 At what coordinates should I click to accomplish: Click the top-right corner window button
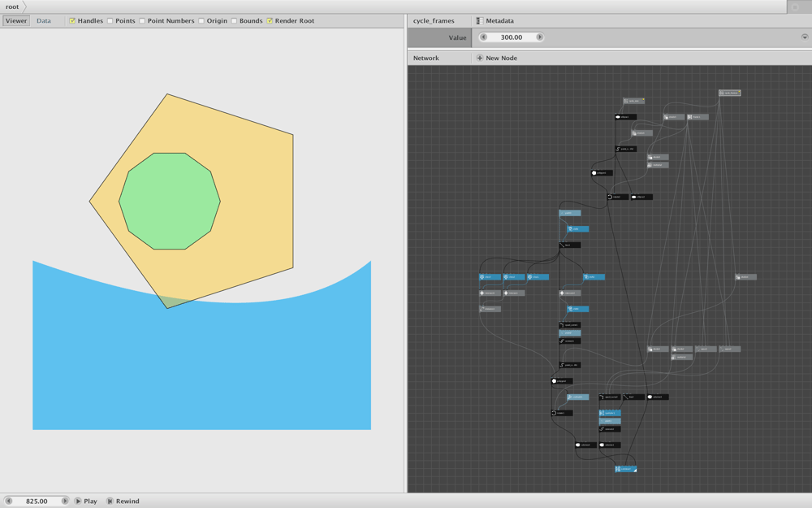[x=796, y=7]
